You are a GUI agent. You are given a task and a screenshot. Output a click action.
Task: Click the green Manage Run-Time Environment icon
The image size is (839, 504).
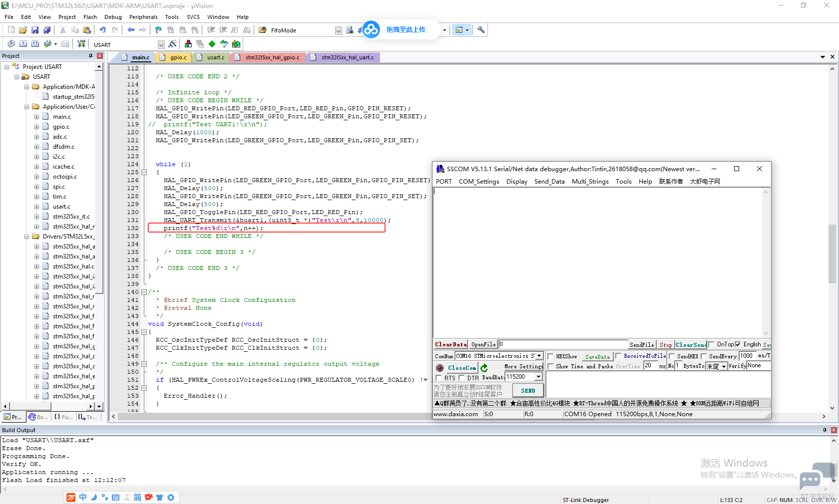[x=212, y=44]
